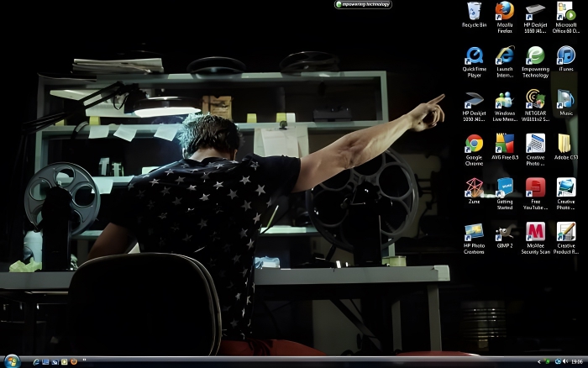Viewport: 588px width, 368px height.
Task: Click the Launch Internet Explorer shortcut
Action: [x=505, y=56]
